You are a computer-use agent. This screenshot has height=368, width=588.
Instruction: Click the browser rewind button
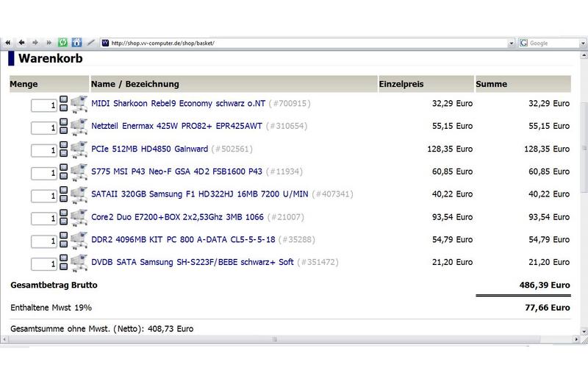(x=7, y=43)
